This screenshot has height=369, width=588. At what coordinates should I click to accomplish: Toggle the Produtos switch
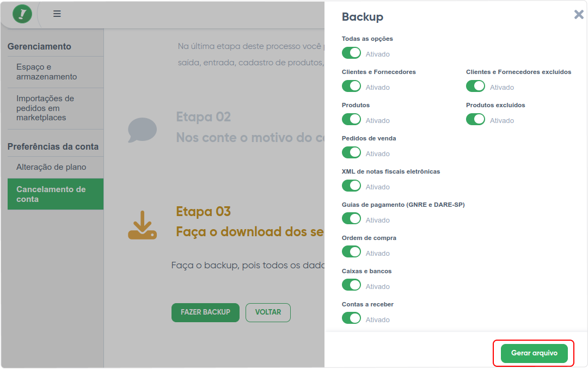click(351, 119)
